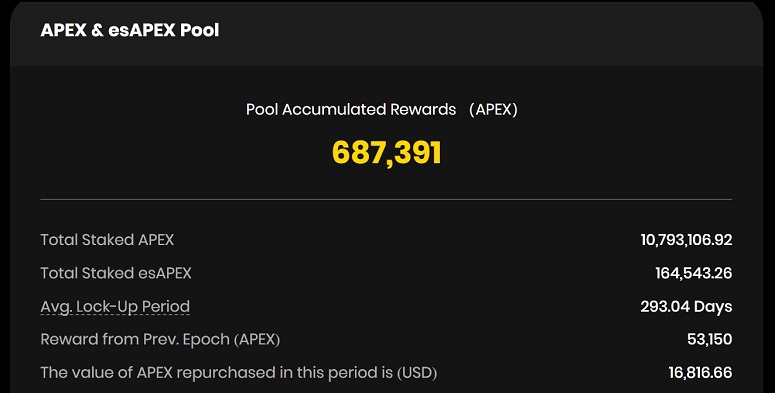Click the Days unit in lock-up value
Image resolution: width=775 pixels, height=393 pixels.
[713, 307]
